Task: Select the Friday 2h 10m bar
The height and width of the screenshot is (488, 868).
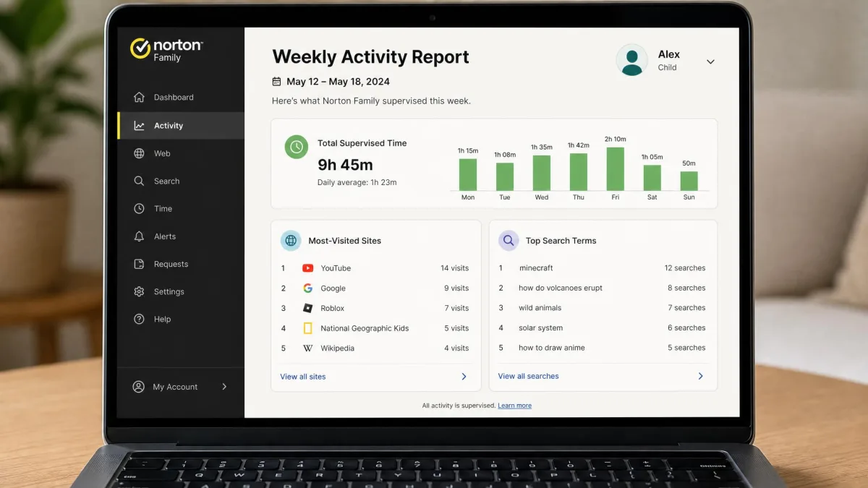Action: tap(616, 168)
